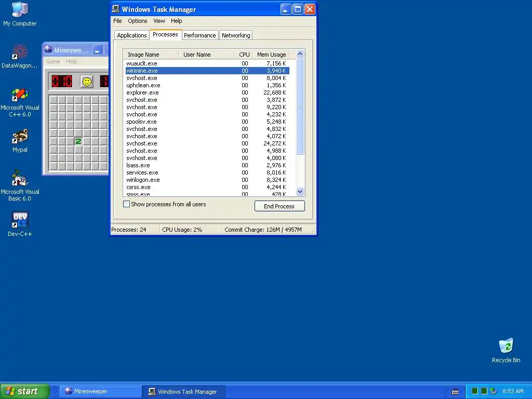Click the safely remove hardware tray icon
532x399 pixels.
tap(494, 391)
